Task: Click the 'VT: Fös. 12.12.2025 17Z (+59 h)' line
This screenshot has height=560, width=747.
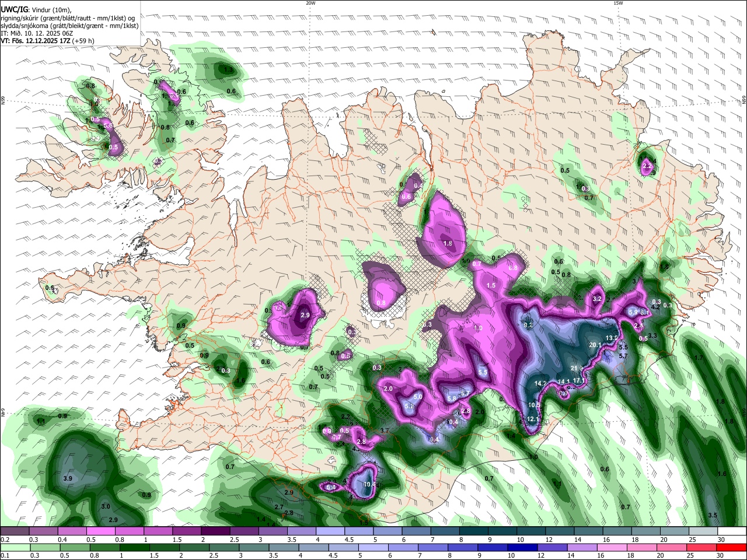Action: [47, 41]
